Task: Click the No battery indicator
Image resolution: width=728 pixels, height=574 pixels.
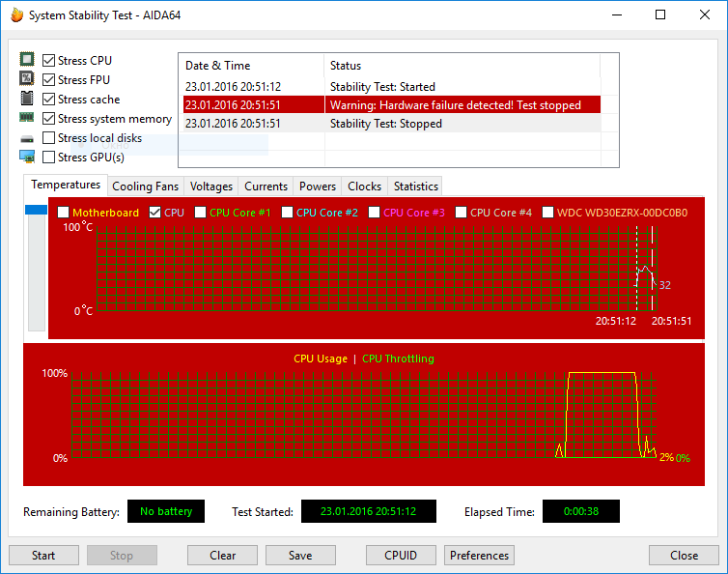Action: (166, 511)
